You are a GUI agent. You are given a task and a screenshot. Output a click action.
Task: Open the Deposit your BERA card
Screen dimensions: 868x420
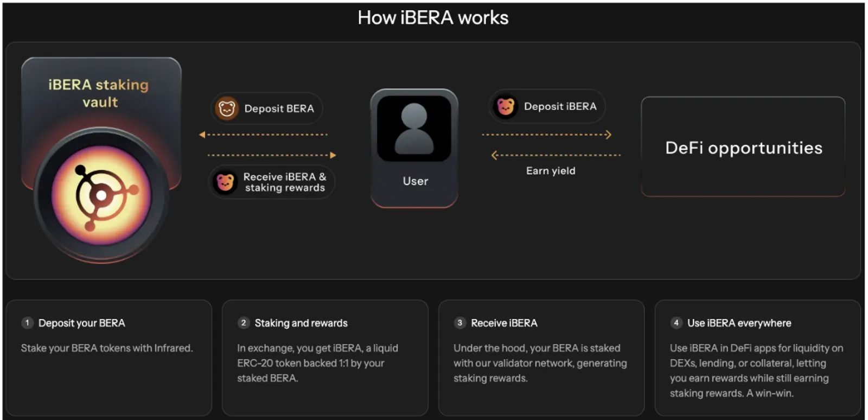click(x=109, y=358)
